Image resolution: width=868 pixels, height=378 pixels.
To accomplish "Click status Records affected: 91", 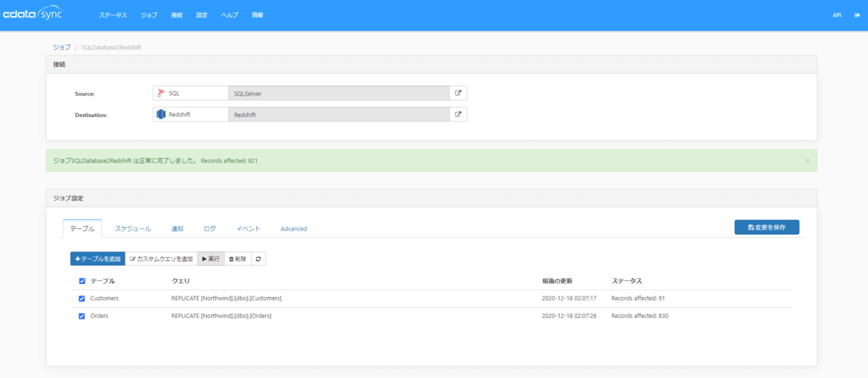I will [x=637, y=298].
